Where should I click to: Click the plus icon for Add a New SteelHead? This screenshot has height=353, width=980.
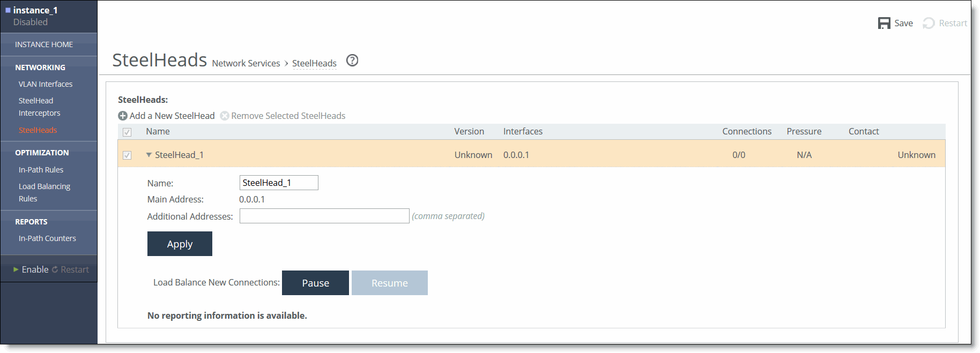123,116
